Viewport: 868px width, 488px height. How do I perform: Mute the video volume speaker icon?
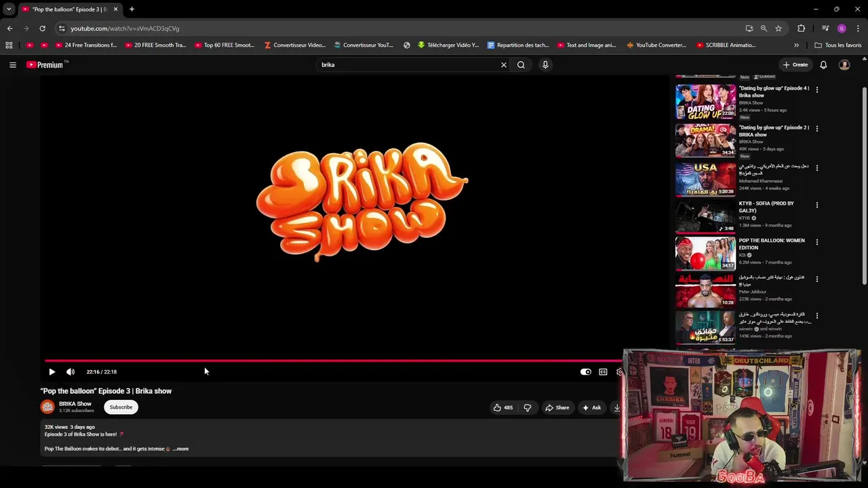pyautogui.click(x=71, y=371)
